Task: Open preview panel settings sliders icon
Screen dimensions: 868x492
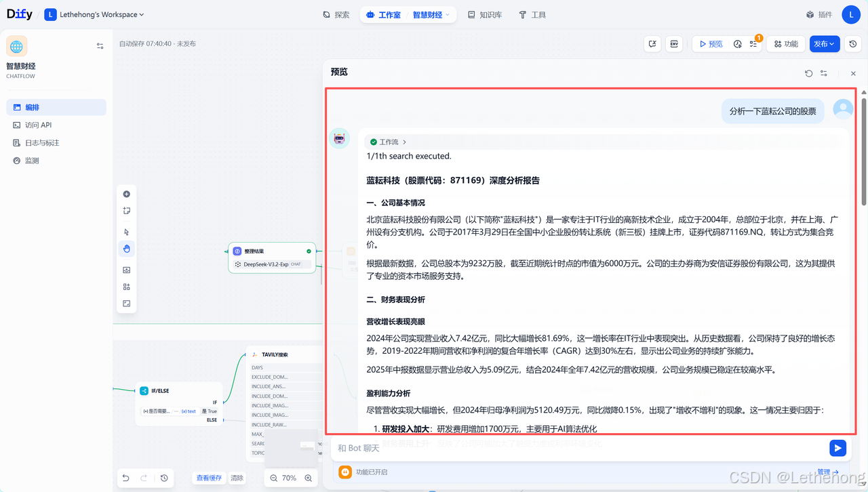Action: [x=824, y=73]
